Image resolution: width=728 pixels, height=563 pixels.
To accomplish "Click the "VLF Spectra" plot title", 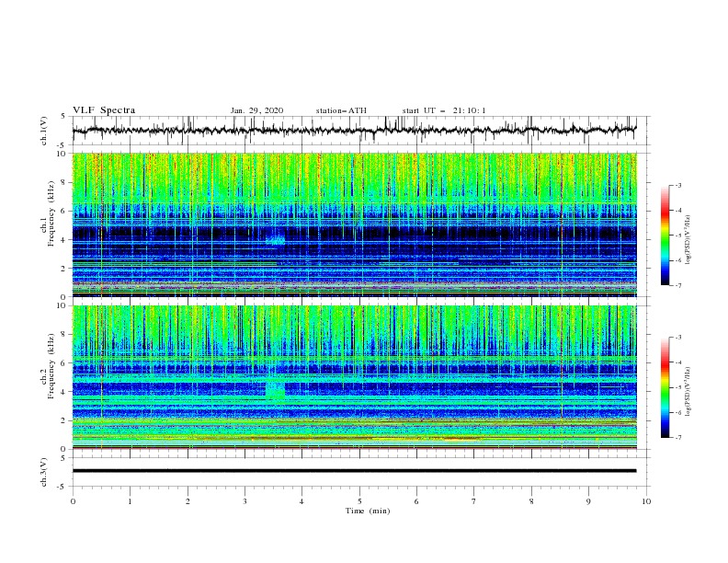I will coord(104,110).
